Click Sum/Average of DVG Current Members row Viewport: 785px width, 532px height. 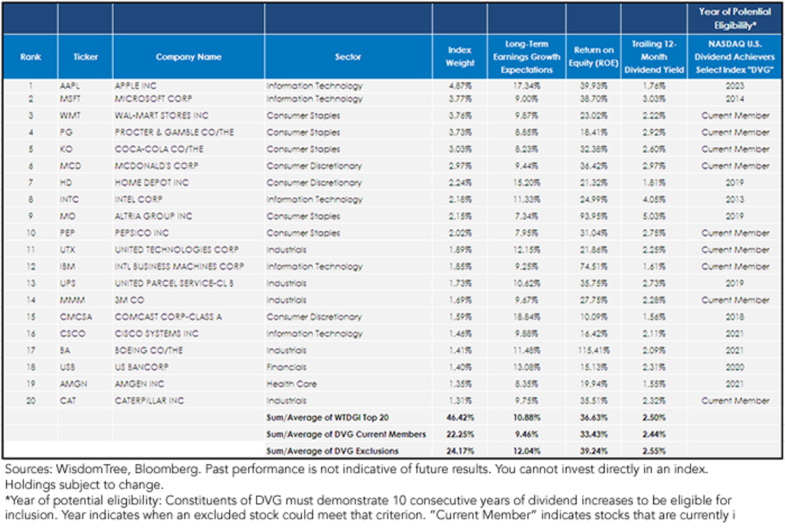[392, 434]
